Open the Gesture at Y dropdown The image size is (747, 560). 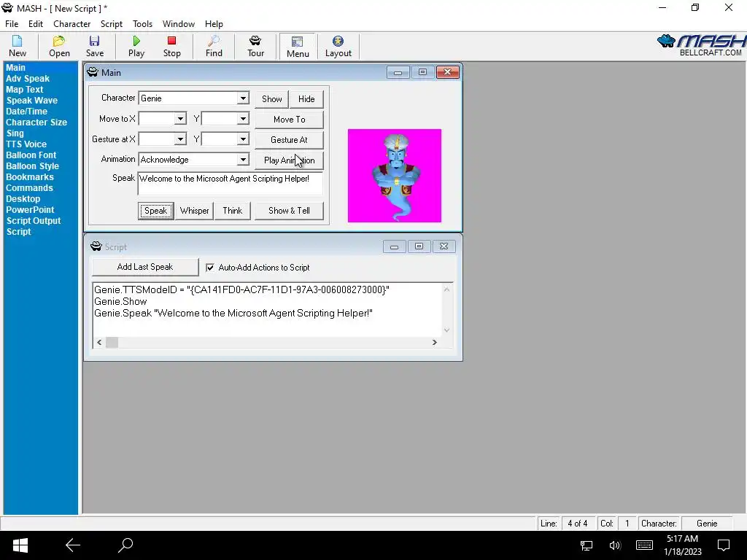tap(243, 139)
